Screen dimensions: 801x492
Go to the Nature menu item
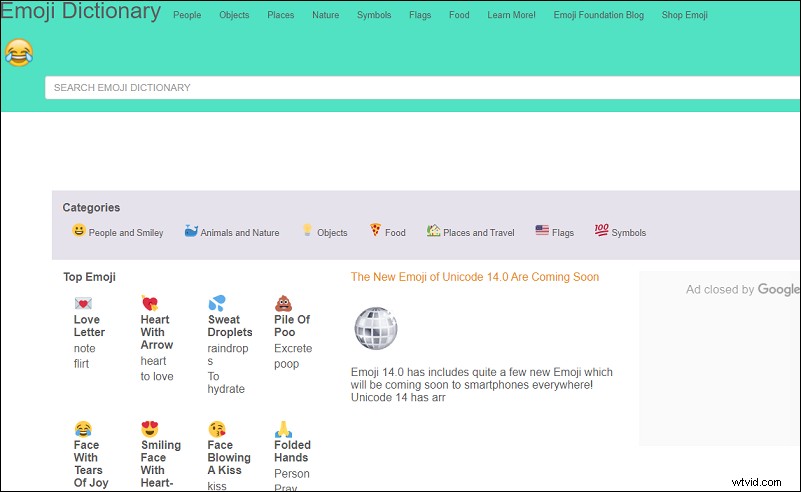point(325,15)
